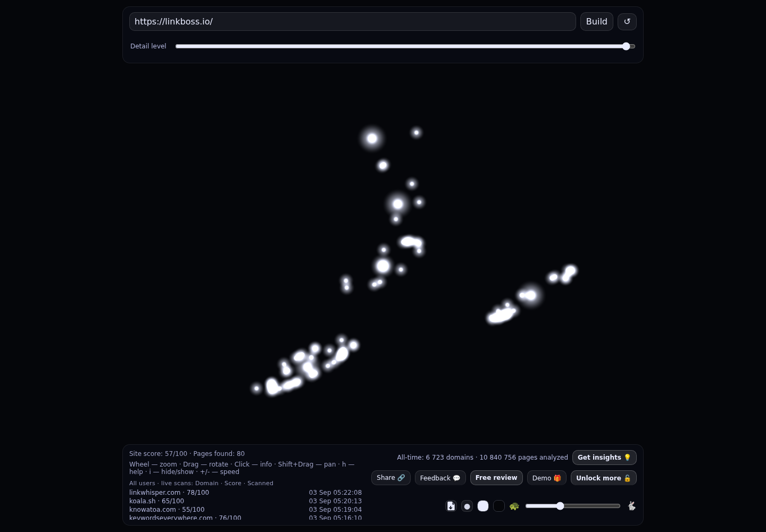Viewport: 766px width, 532px height.
Task: Open the koala.sh scan row
Action: pyautogui.click(x=245, y=501)
